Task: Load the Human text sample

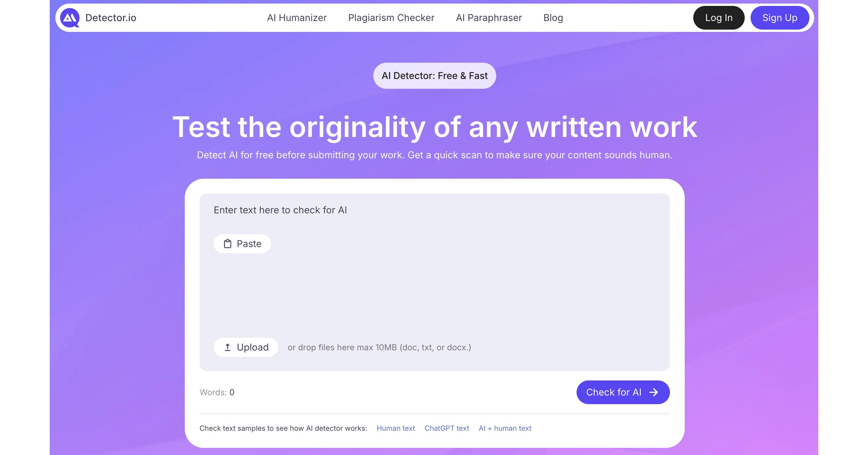Action: click(395, 428)
